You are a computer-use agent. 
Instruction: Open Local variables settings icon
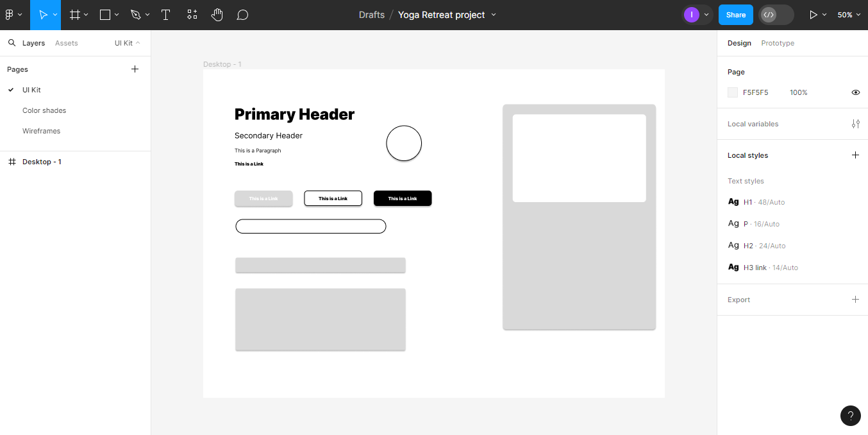856,124
